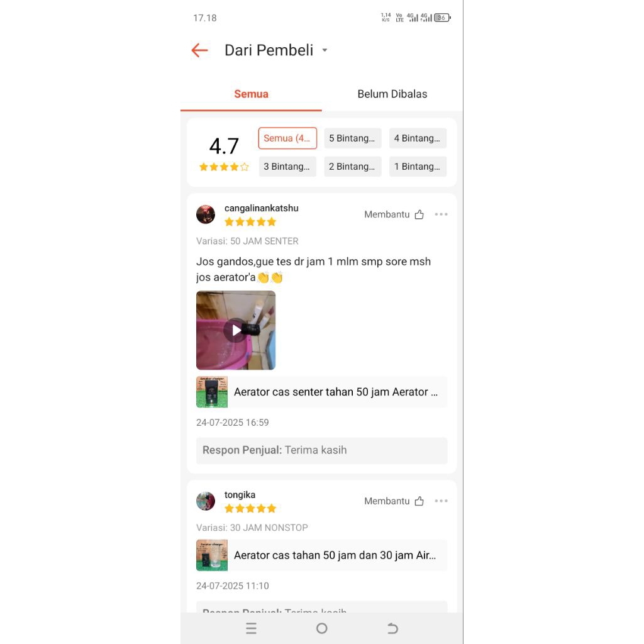Filter reviews by 5 Bintang
644x644 pixels.
pos(352,138)
